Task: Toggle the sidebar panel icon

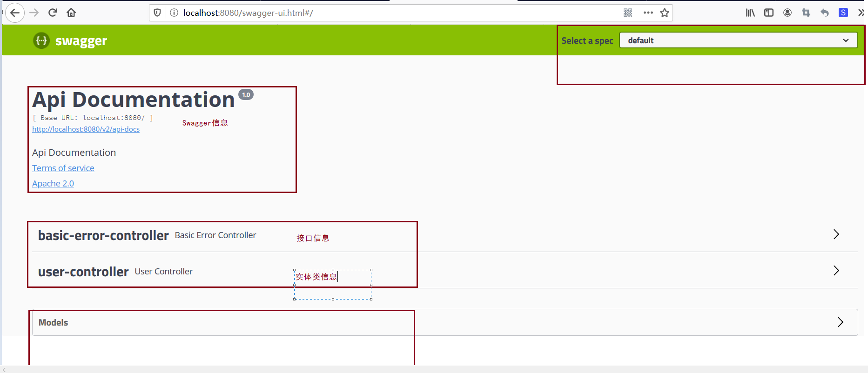Action: tap(769, 13)
